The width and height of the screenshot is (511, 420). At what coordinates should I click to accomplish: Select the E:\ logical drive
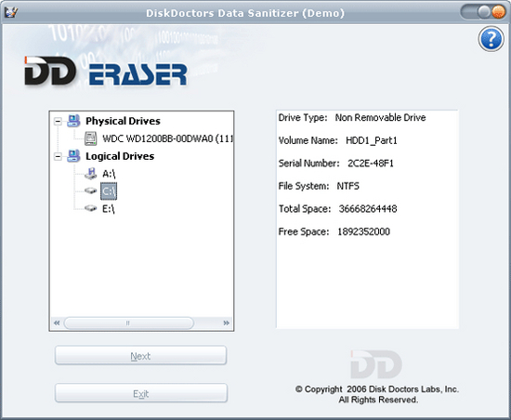[x=109, y=209]
